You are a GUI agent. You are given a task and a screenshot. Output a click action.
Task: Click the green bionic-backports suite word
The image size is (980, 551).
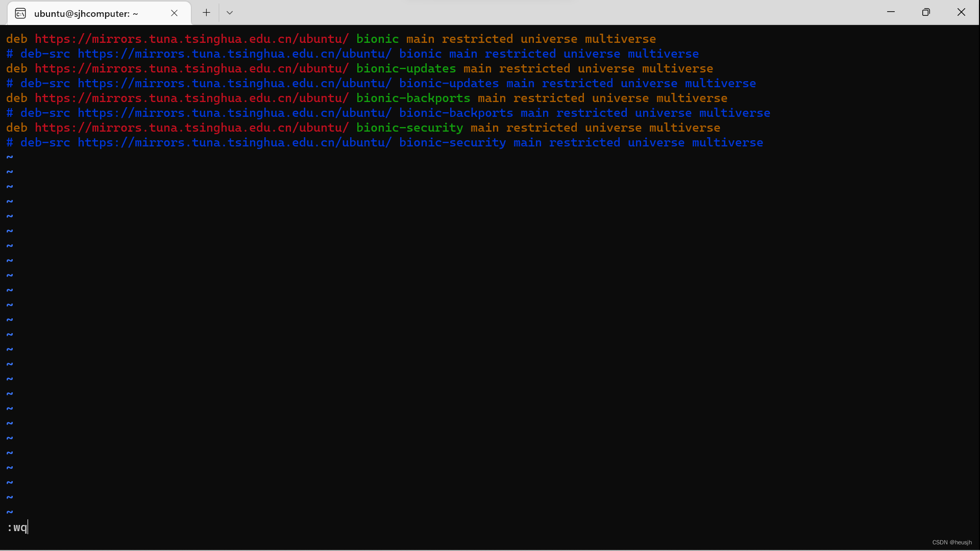coord(413,98)
